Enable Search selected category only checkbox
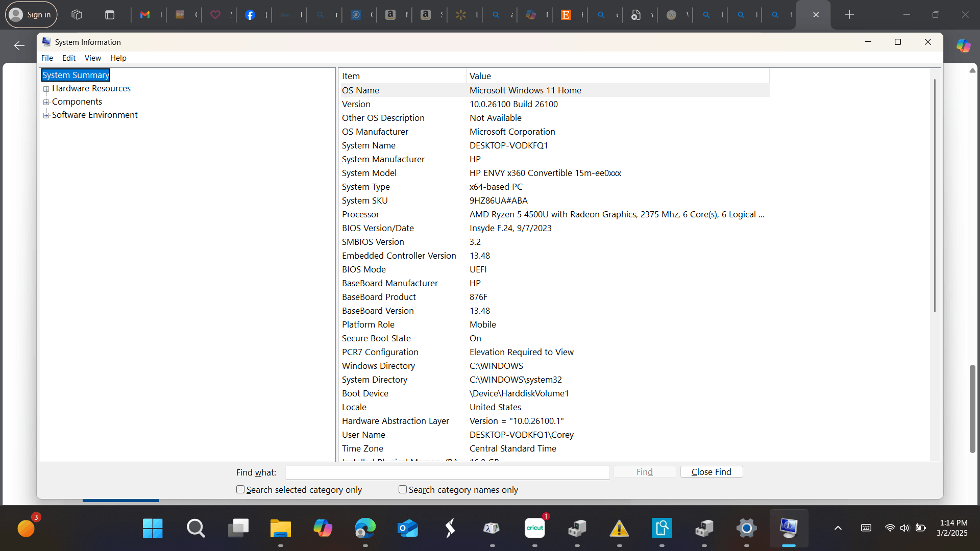This screenshot has height=551, width=980. click(240, 489)
